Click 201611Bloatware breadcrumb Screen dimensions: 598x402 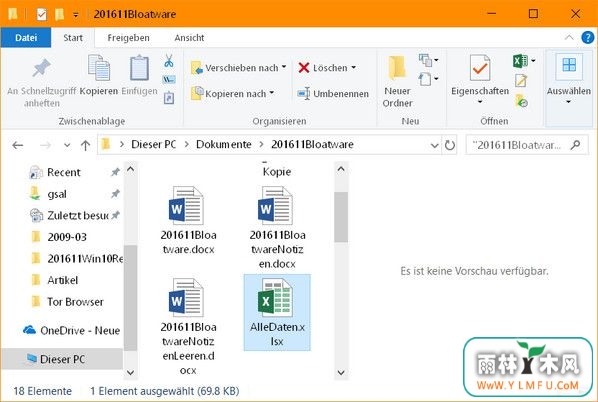312,145
